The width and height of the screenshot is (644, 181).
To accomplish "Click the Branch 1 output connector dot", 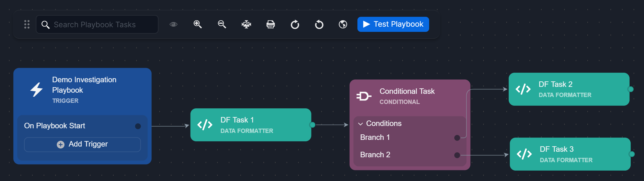I will click(x=457, y=138).
